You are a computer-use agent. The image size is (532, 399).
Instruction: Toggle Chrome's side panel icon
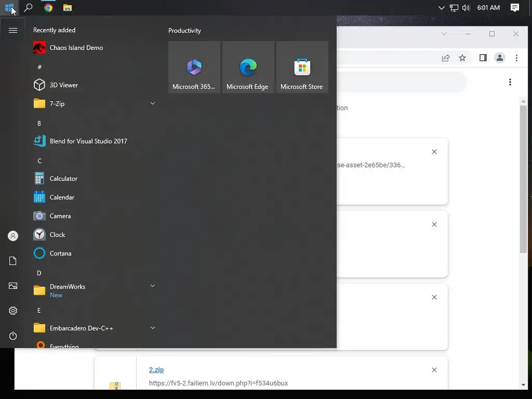(x=483, y=58)
